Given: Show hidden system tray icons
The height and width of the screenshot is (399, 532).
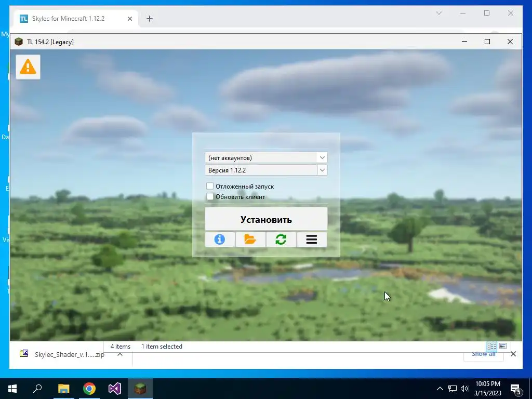Looking at the screenshot, I should (x=440, y=389).
